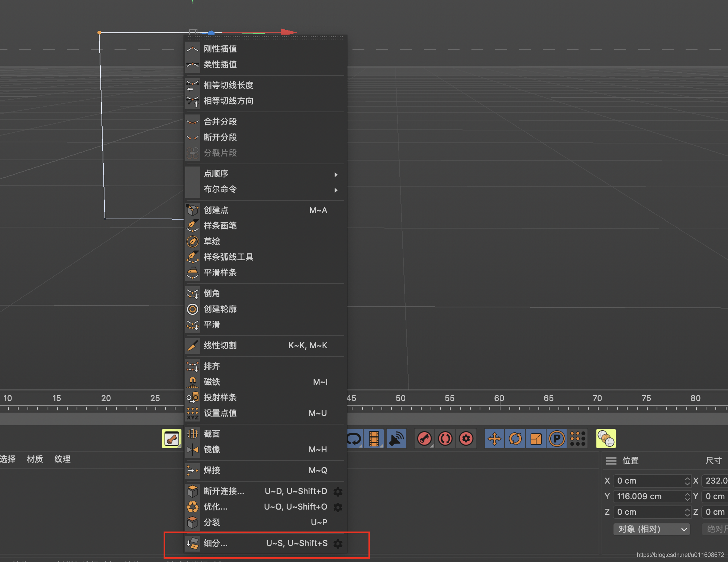Screen dimensions: 728x562
Task: Click the play sound speaker icon
Action: pos(396,439)
